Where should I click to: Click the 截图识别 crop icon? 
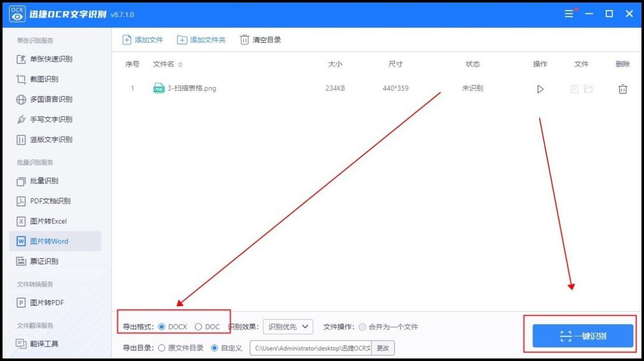click(21, 79)
